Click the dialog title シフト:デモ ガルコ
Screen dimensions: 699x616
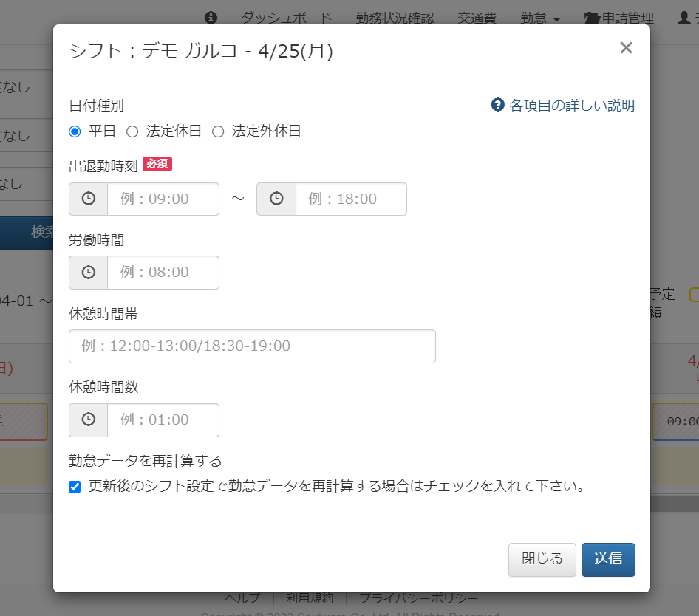200,51
